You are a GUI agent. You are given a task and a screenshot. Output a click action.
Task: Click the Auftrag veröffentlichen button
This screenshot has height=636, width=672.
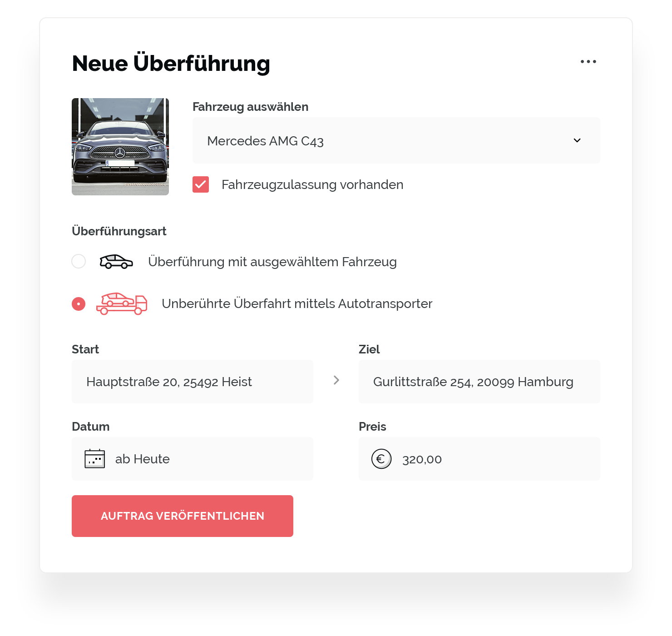coord(183,516)
